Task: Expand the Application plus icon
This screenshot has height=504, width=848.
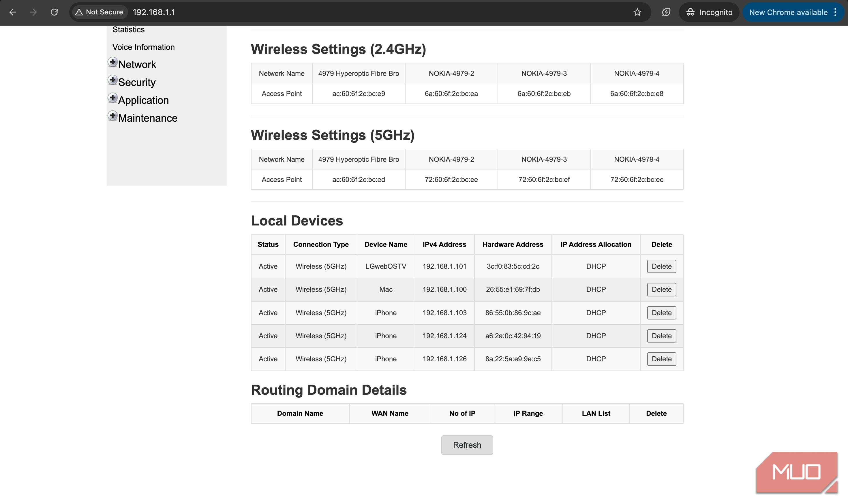Action: click(x=112, y=98)
